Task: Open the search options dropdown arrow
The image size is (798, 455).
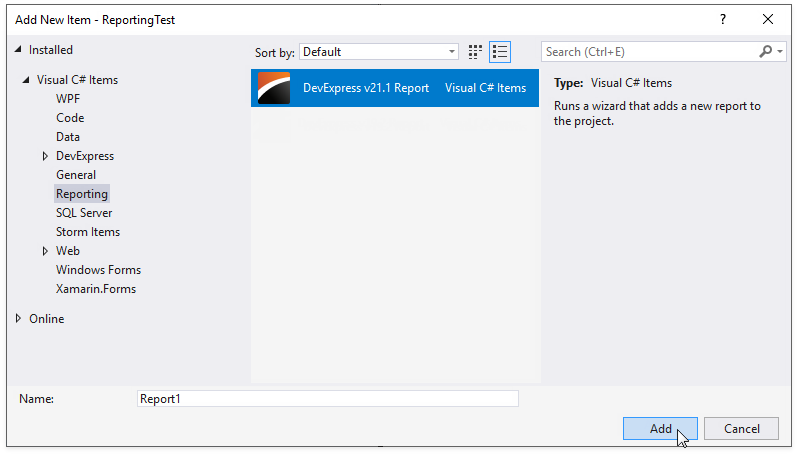Action: (780, 51)
